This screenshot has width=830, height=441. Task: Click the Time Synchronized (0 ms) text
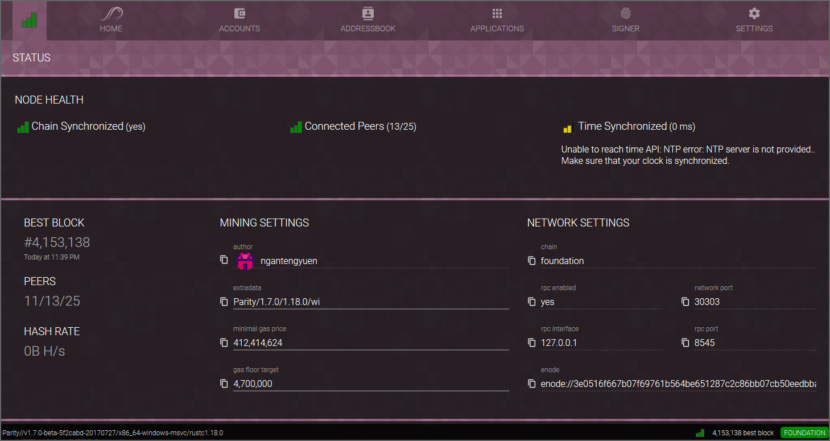[x=637, y=127]
